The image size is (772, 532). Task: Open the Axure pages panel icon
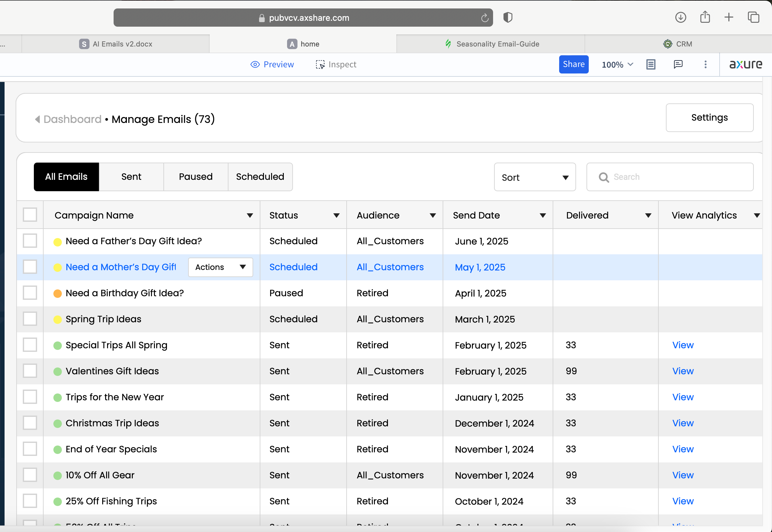pyautogui.click(x=651, y=64)
